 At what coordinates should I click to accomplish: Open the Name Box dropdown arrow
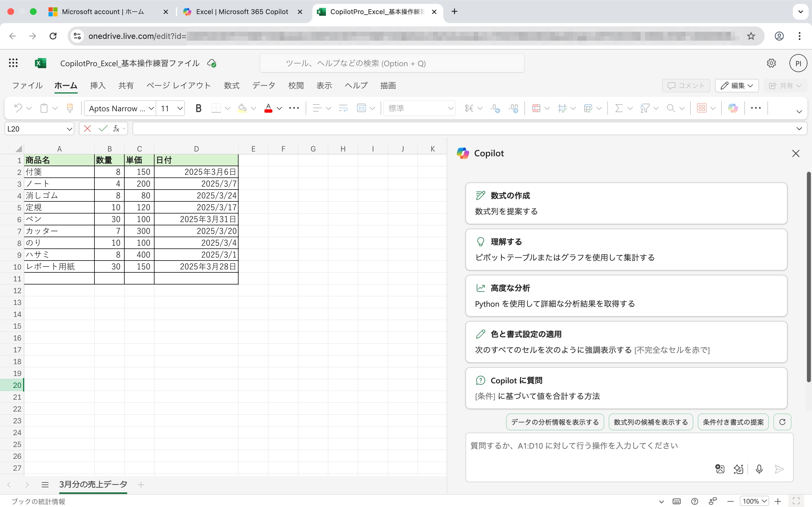pyautogui.click(x=69, y=129)
